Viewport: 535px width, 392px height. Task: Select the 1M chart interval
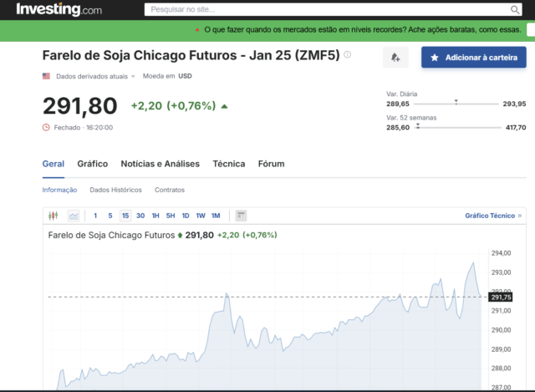(x=216, y=216)
